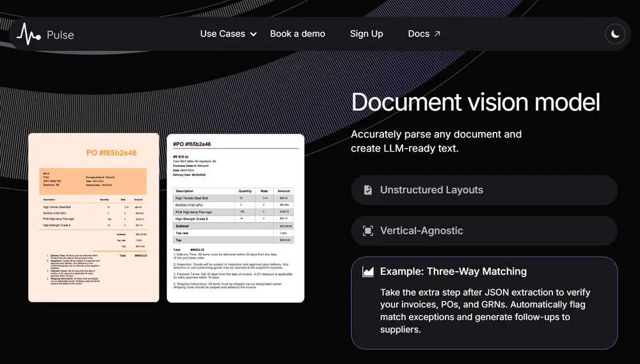Click the Pulse heartbeat logo icon
Viewport: 640px width, 364px height.
[28, 34]
